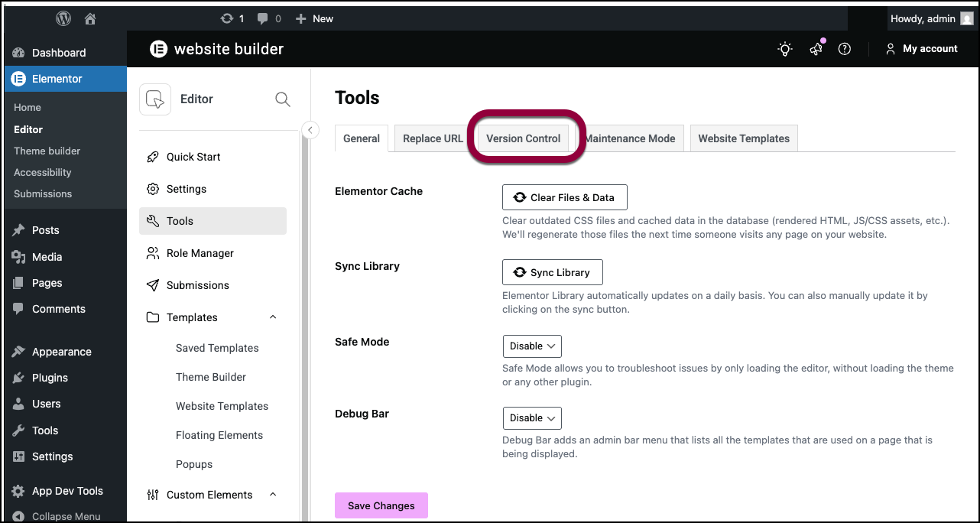
Task: Click the Templates folder icon
Action: (x=153, y=317)
